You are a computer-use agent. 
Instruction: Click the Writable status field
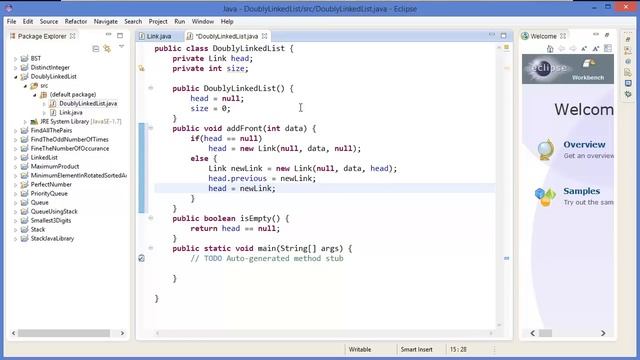(x=360, y=349)
